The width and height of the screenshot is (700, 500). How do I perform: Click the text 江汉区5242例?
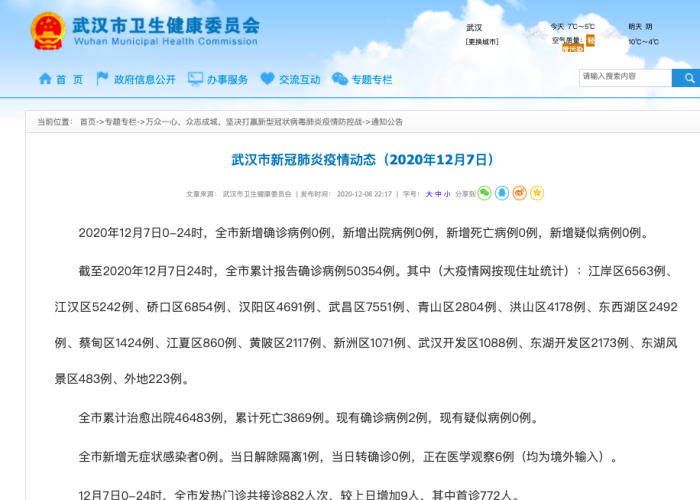click(94, 307)
